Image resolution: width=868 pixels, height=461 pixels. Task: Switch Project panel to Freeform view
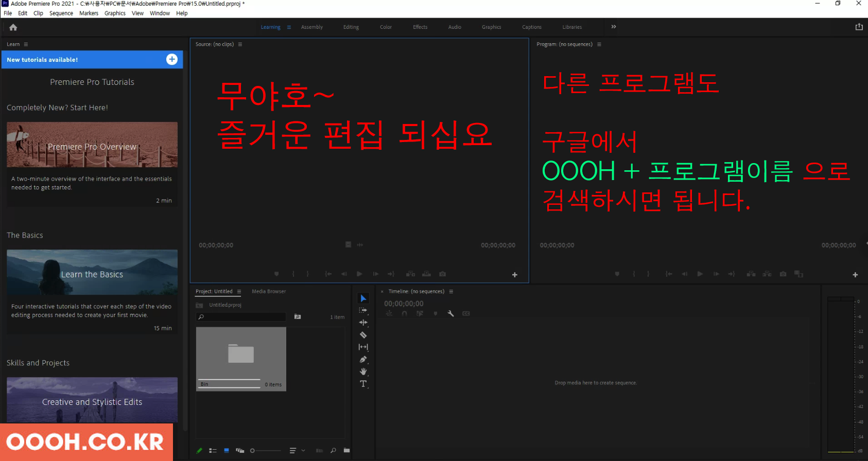coord(240,450)
